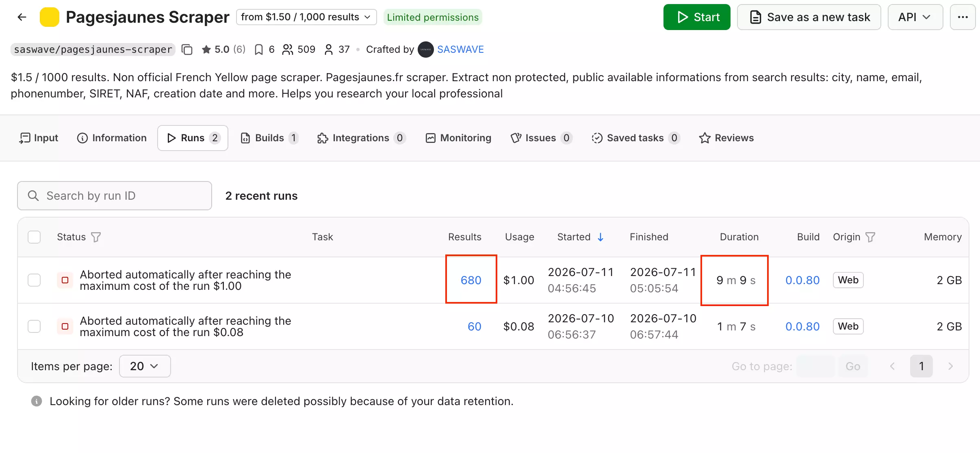This screenshot has width=980, height=453.
Task: Click the aborted status icon on $0.08 run
Action: 65,326
